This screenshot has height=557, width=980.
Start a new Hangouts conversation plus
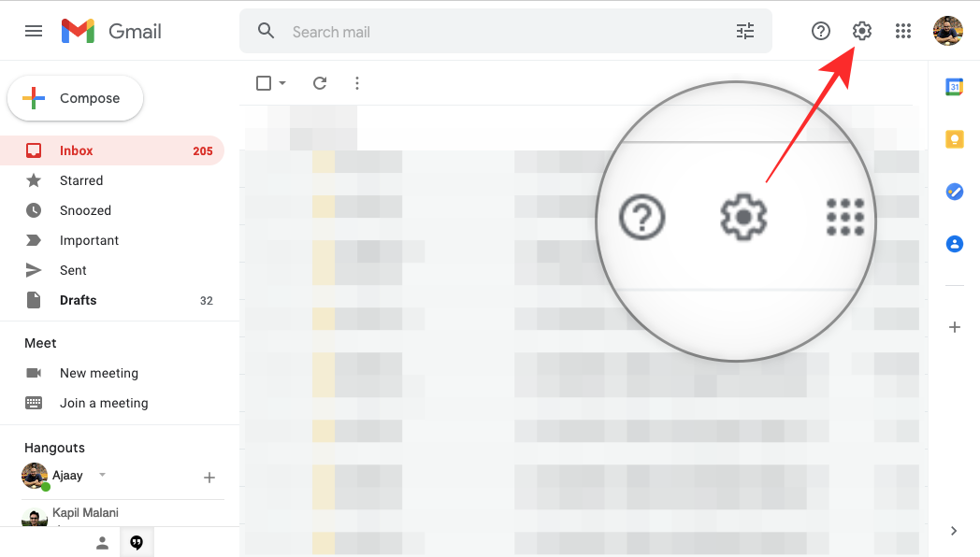(x=209, y=478)
